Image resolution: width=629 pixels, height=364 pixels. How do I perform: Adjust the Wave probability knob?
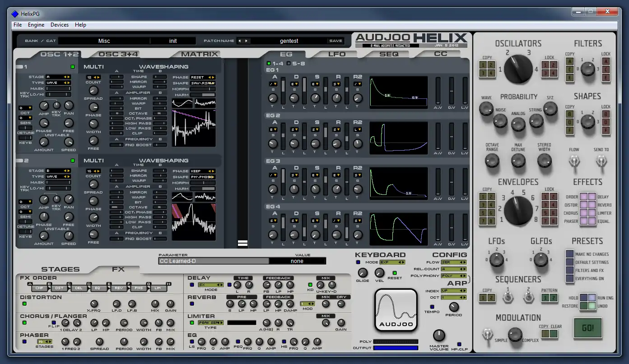(486, 108)
